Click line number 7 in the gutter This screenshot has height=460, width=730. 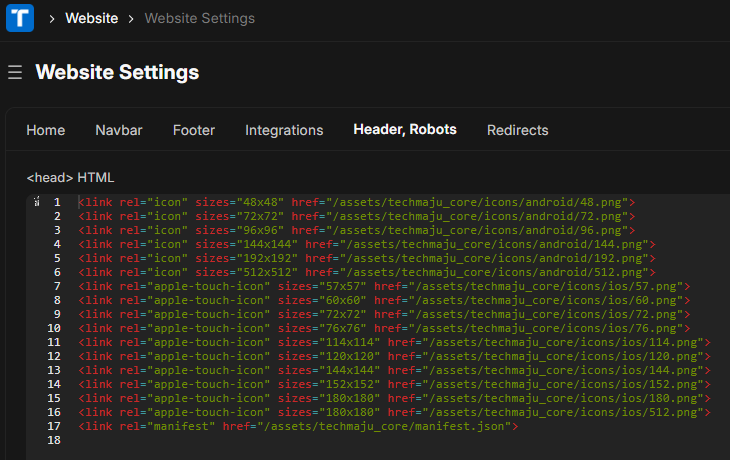pos(57,286)
